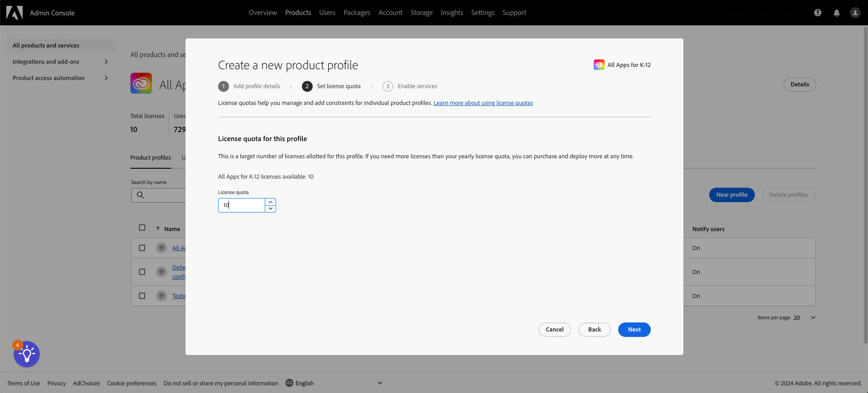Open the Overview menu
This screenshot has width=868, height=393.
pyautogui.click(x=262, y=13)
